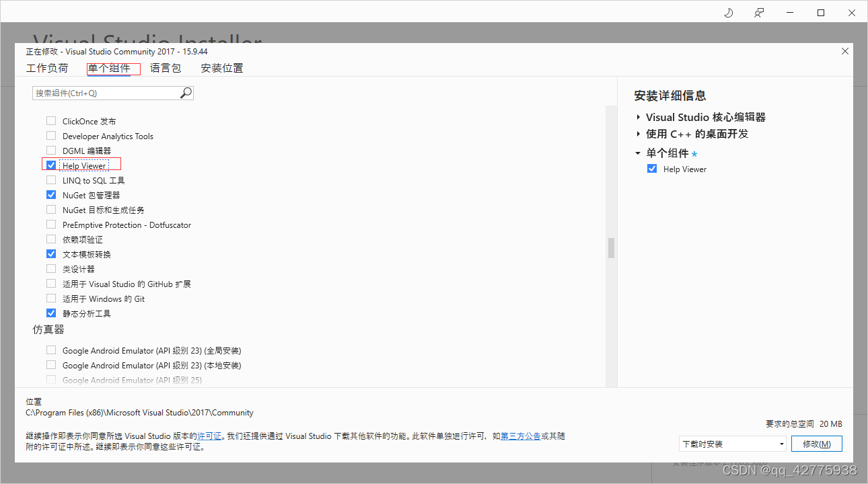The image size is (868, 484).
Task: Click the 修改(M) button
Action: [816, 444]
